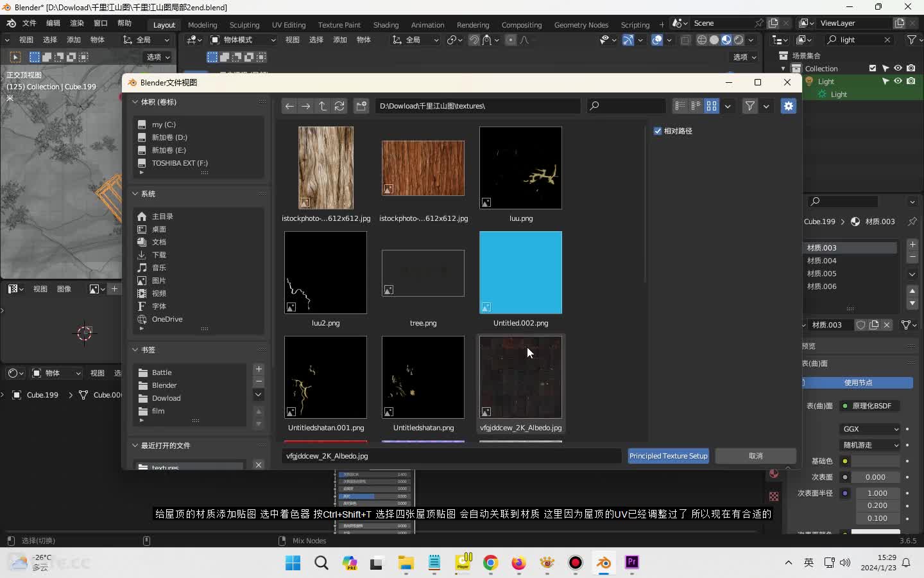
Task: Remove the selected bookmark with the minus button
Action: 259,381
